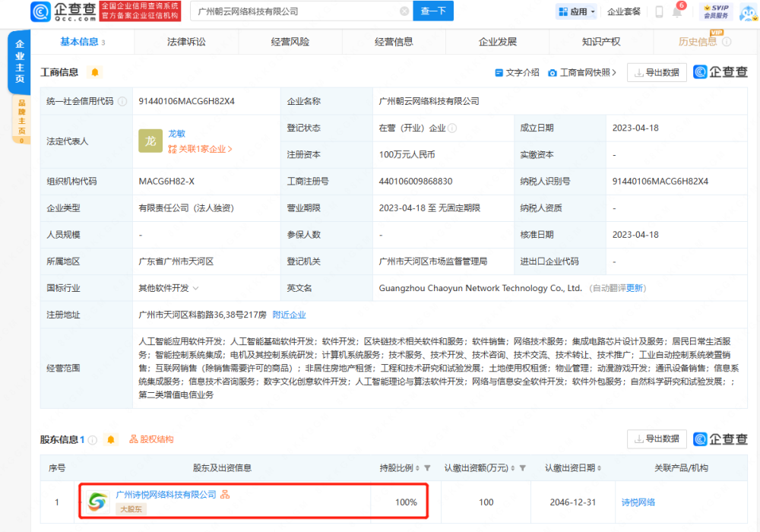The image size is (760, 532).
Task: Click the 企业类型 value 有限责任公司（法人独资）
Action: (x=186, y=207)
